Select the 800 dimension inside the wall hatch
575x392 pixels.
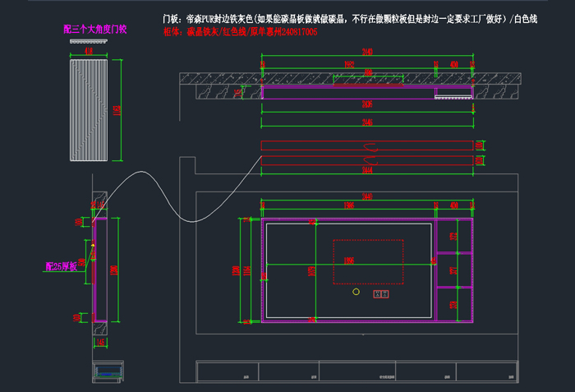368,72
